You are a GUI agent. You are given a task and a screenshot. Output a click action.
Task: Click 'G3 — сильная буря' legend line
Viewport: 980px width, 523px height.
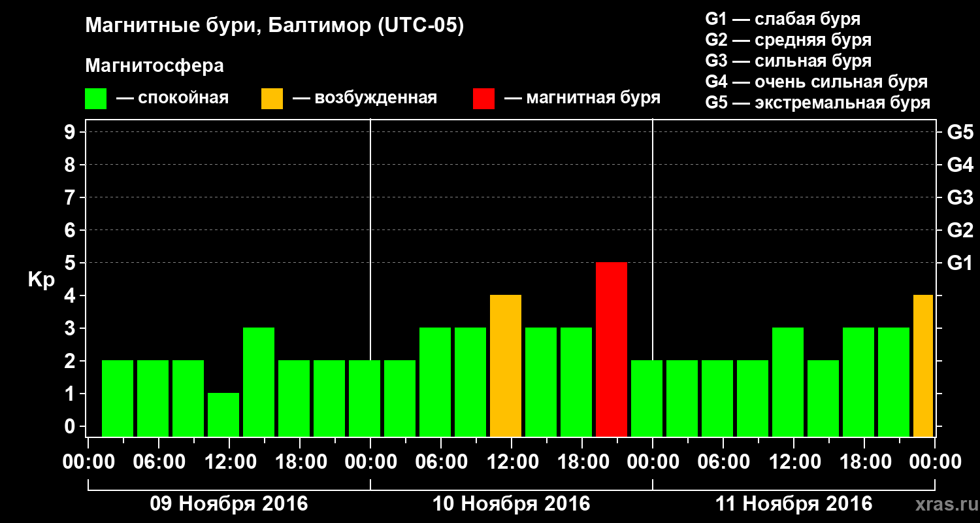(788, 61)
